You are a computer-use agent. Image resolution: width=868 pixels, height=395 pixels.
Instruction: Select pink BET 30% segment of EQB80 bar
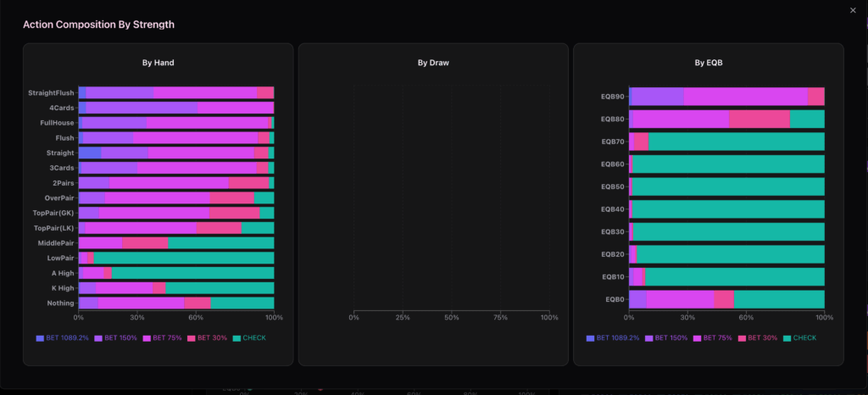click(x=759, y=120)
